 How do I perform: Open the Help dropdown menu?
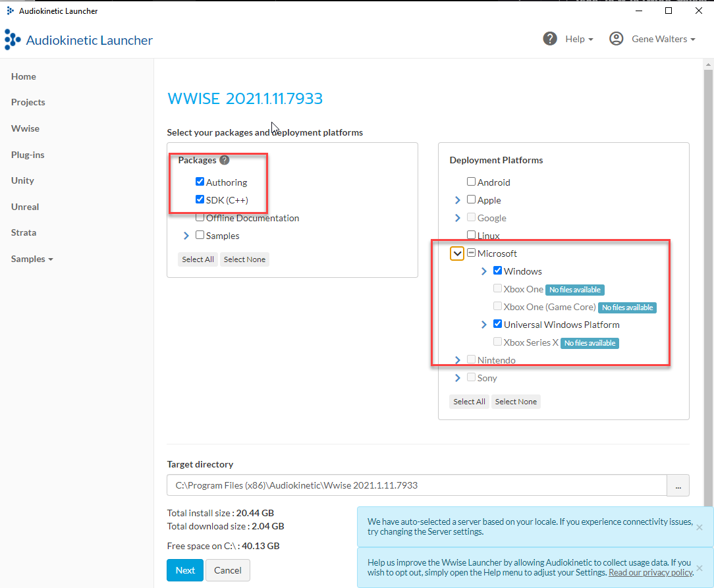point(579,39)
